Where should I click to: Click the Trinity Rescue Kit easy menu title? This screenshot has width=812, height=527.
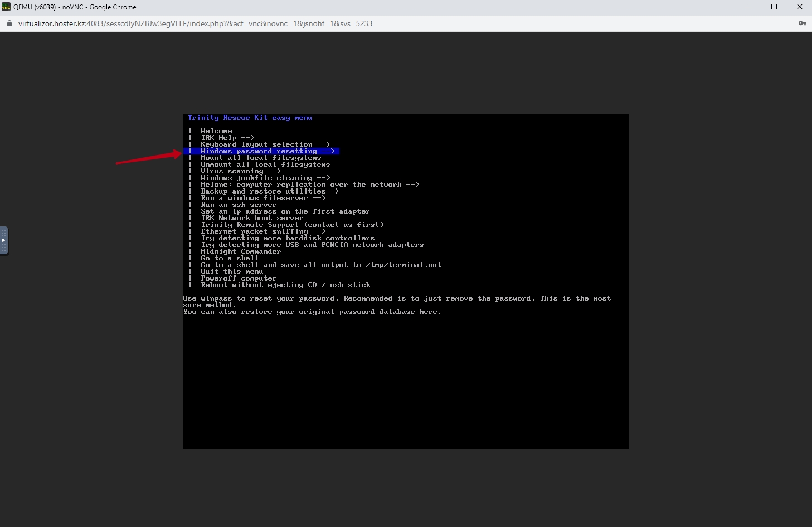tap(250, 118)
